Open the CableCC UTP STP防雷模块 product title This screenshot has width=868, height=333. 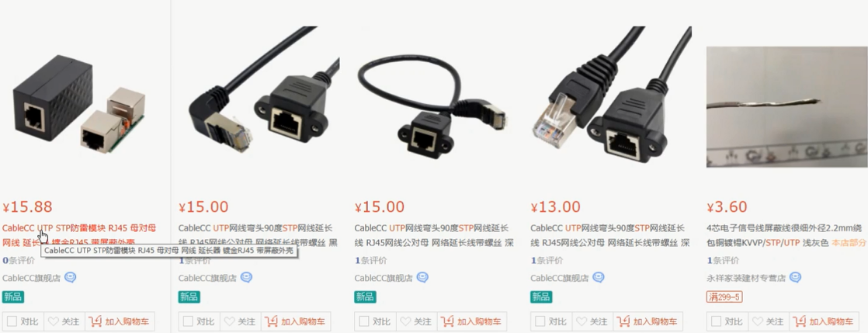pyautogui.click(x=80, y=234)
